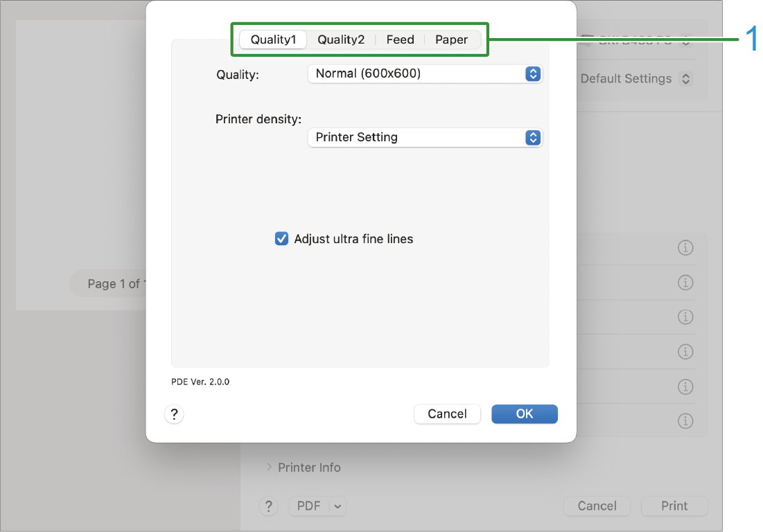Image resolution: width=763 pixels, height=532 pixels.
Task: Toggle the Adjust ultra fine lines checkbox
Action: pyautogui.click(x=281, y=239)
